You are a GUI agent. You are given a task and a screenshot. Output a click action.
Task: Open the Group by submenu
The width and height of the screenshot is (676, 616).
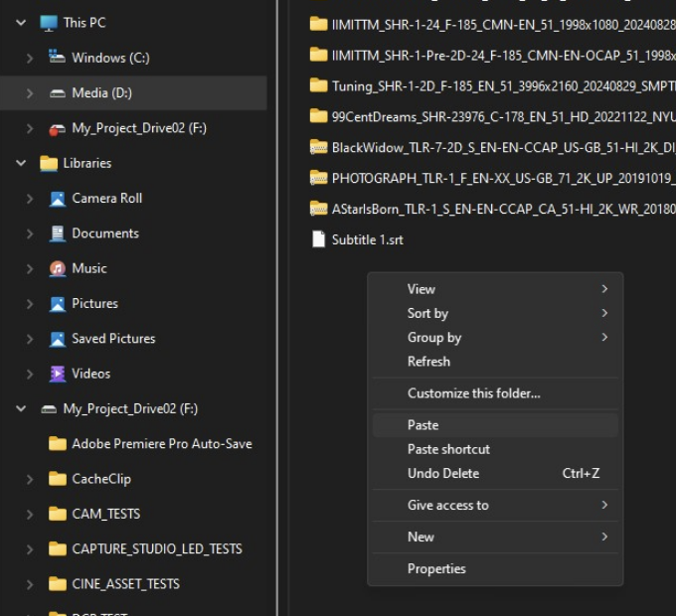[x=495, y=337]
